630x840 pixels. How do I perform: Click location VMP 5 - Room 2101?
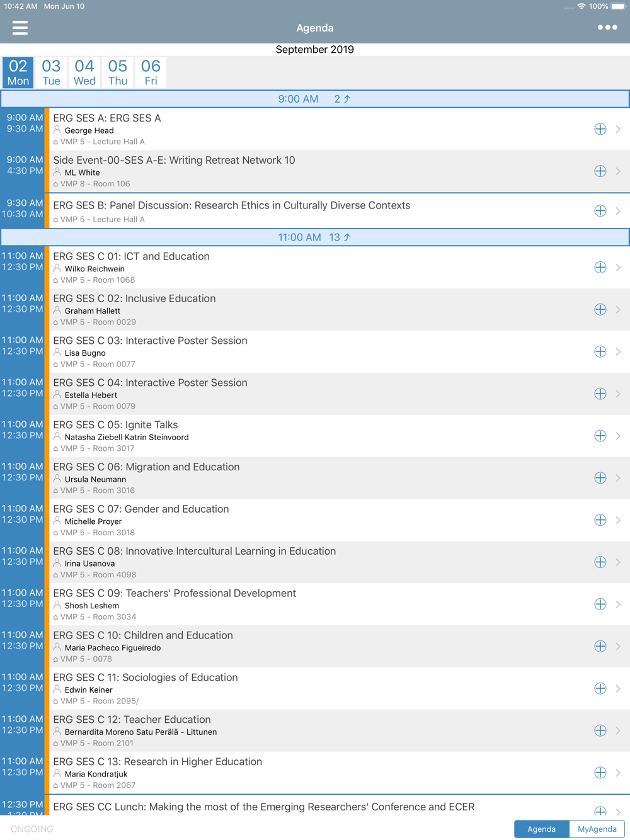pyautogui.click(x=98, y=744)
